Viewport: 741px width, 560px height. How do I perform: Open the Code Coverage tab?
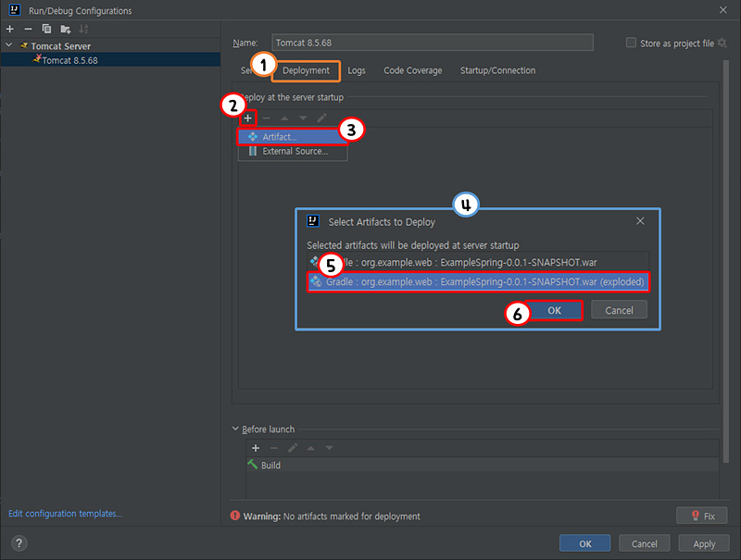[x=412, y=70]
